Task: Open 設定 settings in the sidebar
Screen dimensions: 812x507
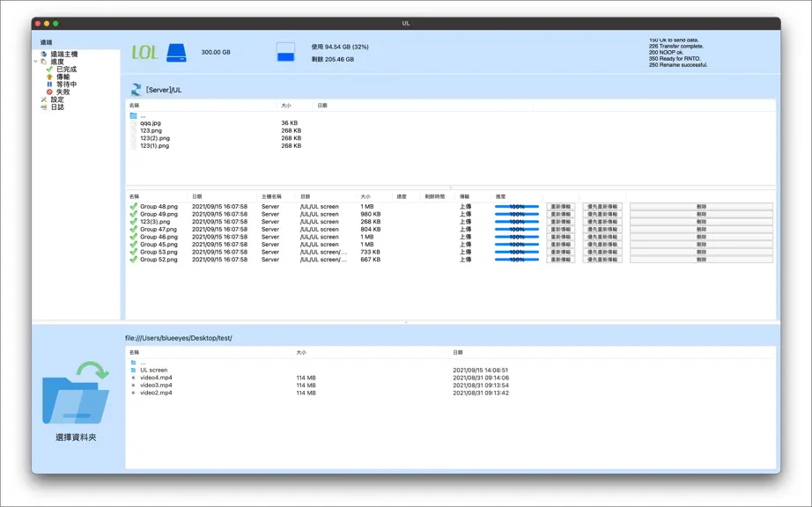Action: click(57, 99)
